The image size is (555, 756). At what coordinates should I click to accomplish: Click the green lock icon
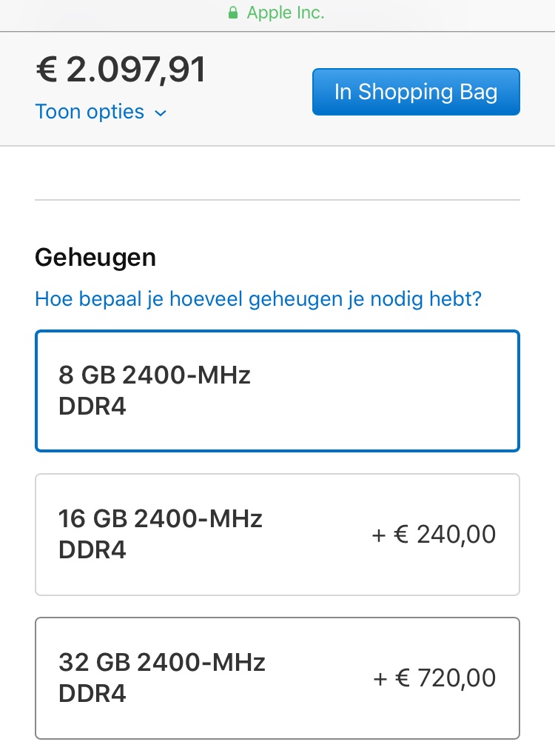233,13
